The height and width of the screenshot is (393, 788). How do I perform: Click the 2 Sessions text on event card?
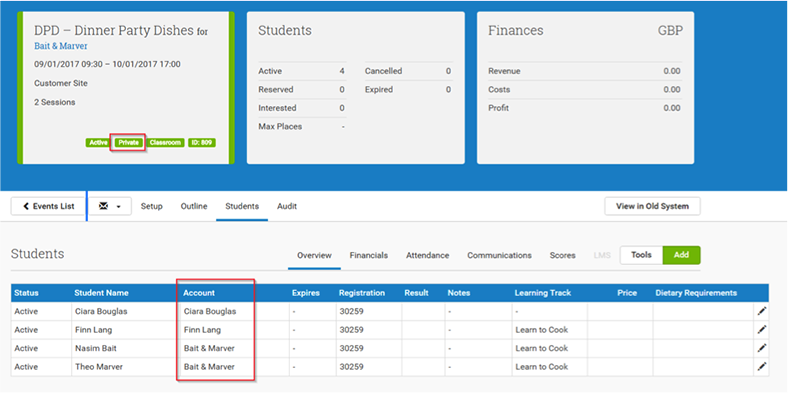click(x=55, y=102)
